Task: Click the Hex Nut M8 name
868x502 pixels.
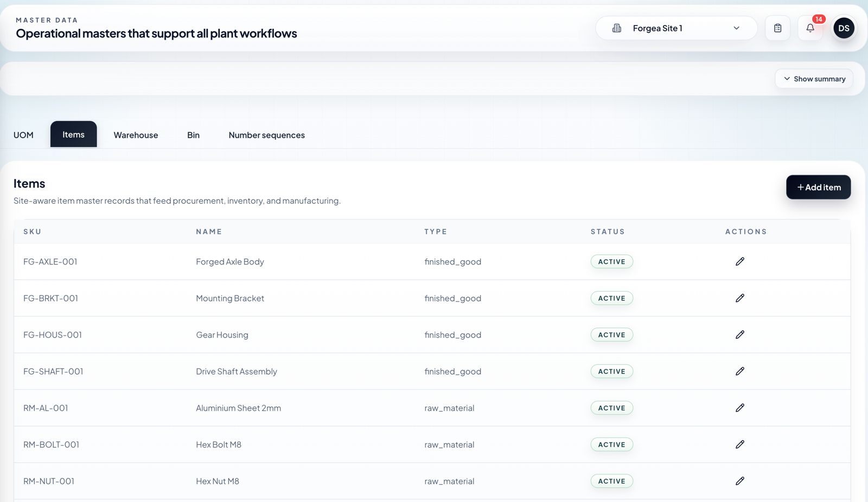Action: click(218, 481)
